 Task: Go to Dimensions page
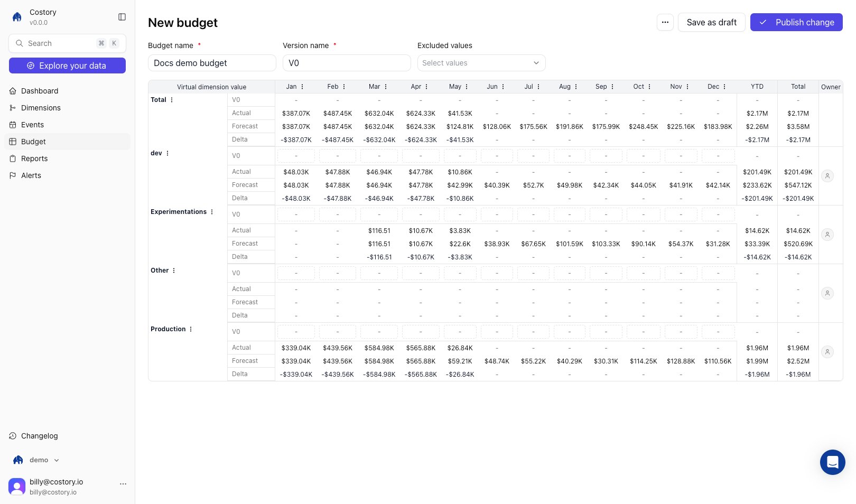click(x=68, y=108)
